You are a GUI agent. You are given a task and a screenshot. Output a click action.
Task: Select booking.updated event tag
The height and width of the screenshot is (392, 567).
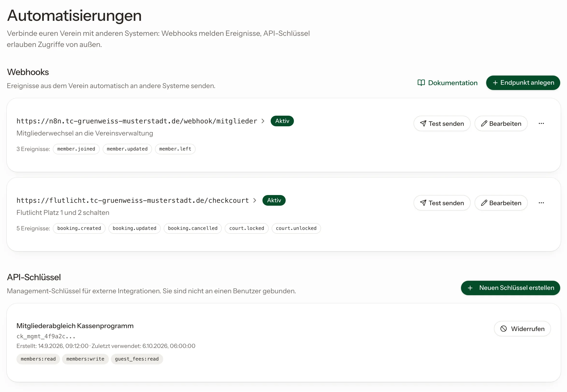[134, 228]
